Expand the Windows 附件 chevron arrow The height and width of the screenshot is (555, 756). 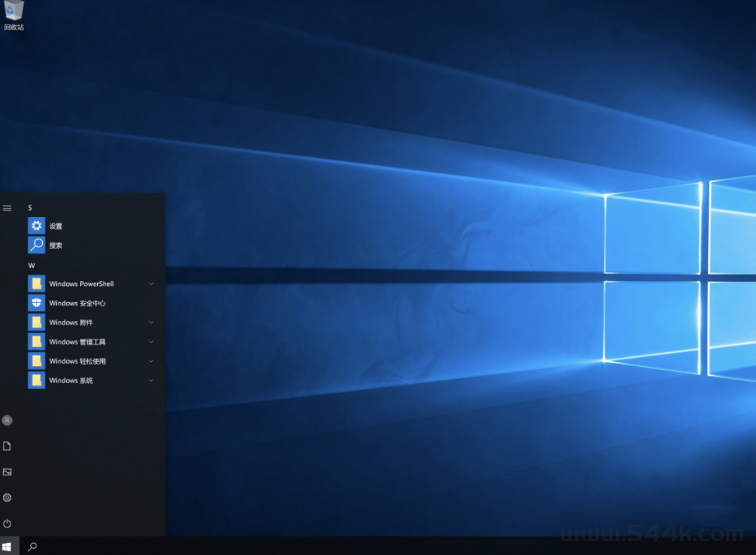(151, 323)
